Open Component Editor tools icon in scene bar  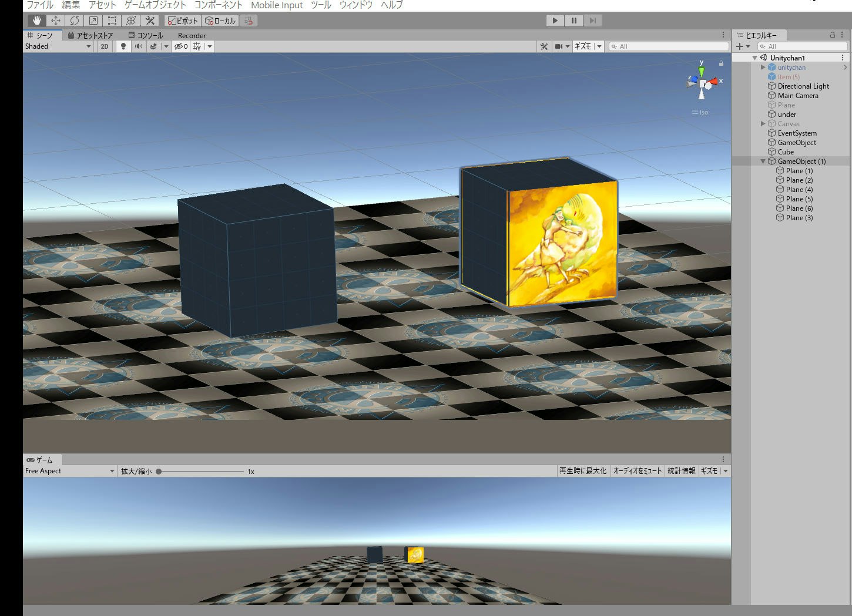(544, 46)
